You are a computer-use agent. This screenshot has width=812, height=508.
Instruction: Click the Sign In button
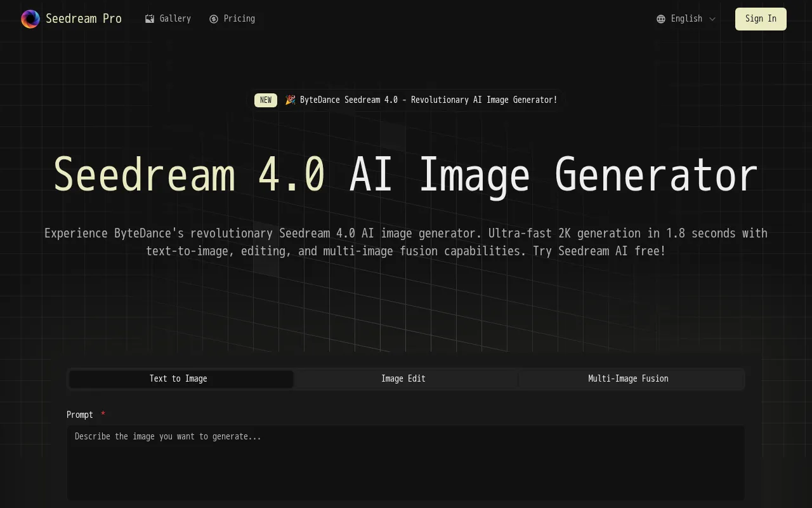pos(761,19)
